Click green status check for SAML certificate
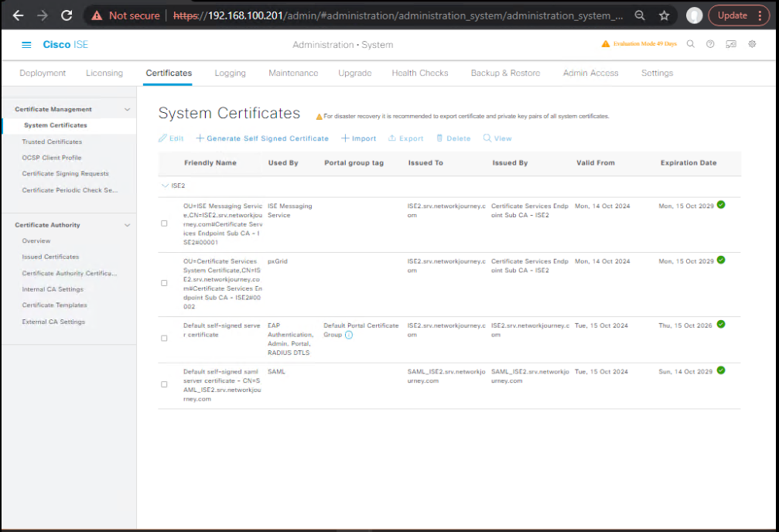Image resolution: width=779 pixels, height=532 pixels. tap(721, 370)
